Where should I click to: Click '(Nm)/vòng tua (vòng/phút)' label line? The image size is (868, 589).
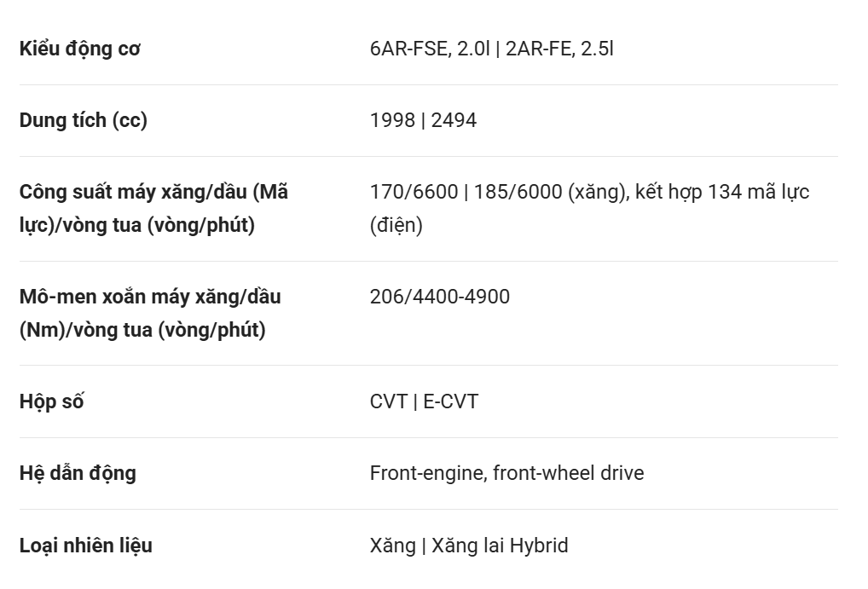tap(142, 330)
